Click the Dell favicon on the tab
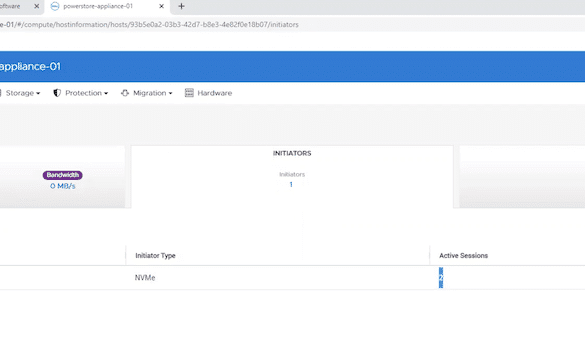This screenshot has height=361, width=585. pos(55,6)
